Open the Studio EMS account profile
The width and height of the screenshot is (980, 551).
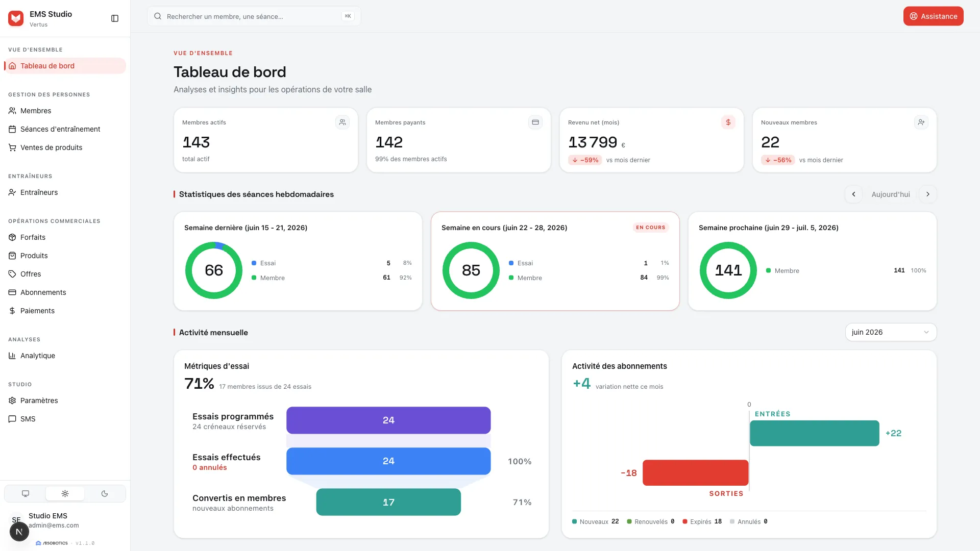pyautogui.click(x=65, y=520)
